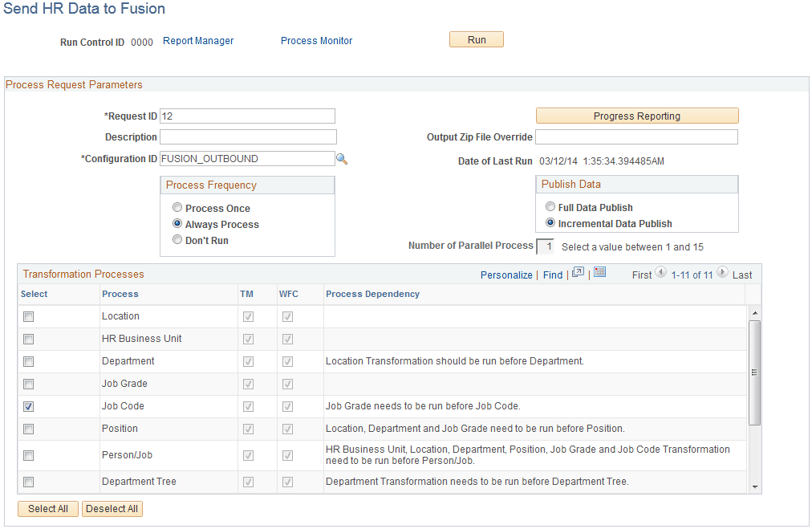Focus the Output Zip File Override field
This screenshot has height=529, width=812.
pos(636,136)
